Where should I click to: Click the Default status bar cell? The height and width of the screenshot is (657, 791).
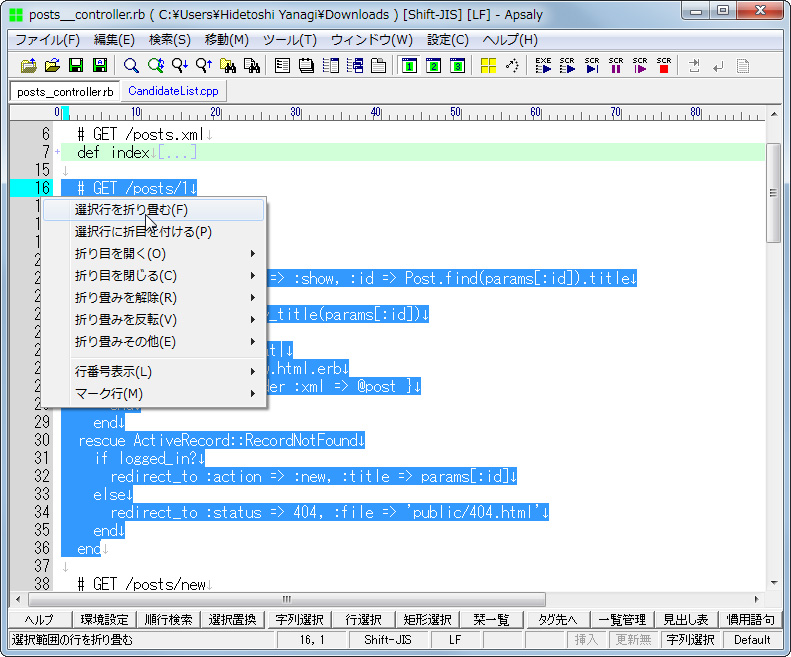click(x=752, y=640)
